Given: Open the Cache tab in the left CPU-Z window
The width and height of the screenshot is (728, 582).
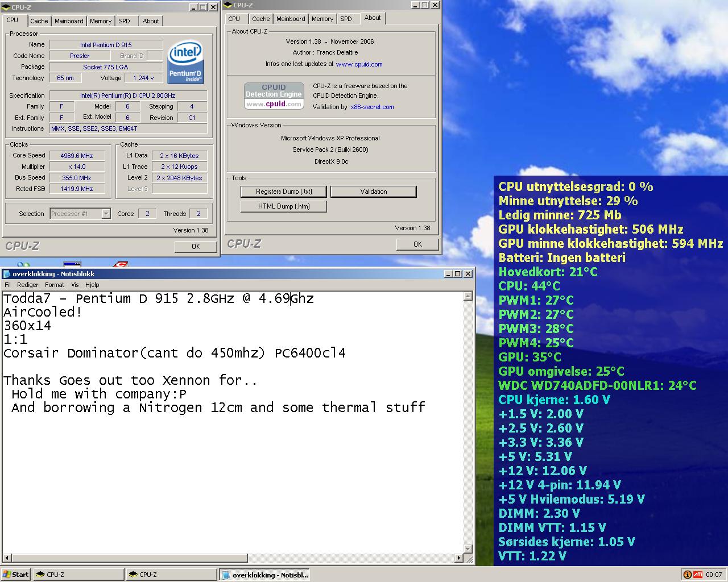Looking at the screenshot, I should (39, 21).
